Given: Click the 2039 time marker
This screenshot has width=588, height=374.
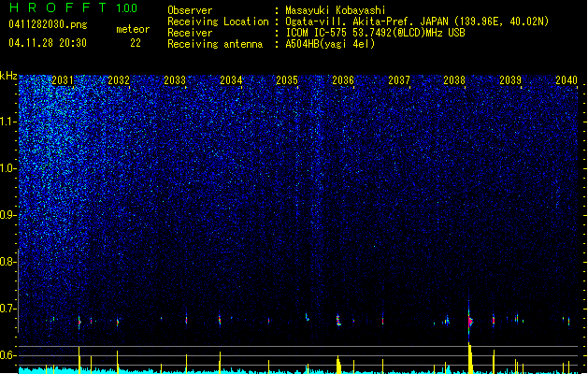Looking at the screenshot, I should tap(510, 79).
